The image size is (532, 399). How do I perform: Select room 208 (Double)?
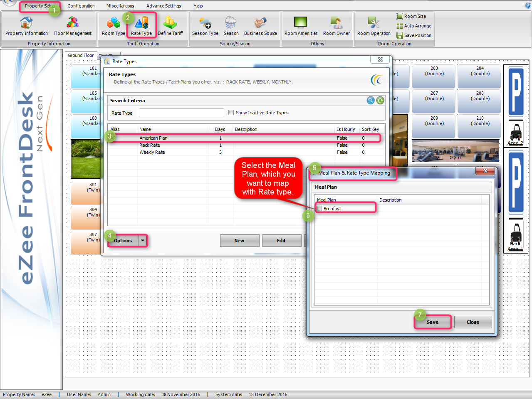coord(480,101)
